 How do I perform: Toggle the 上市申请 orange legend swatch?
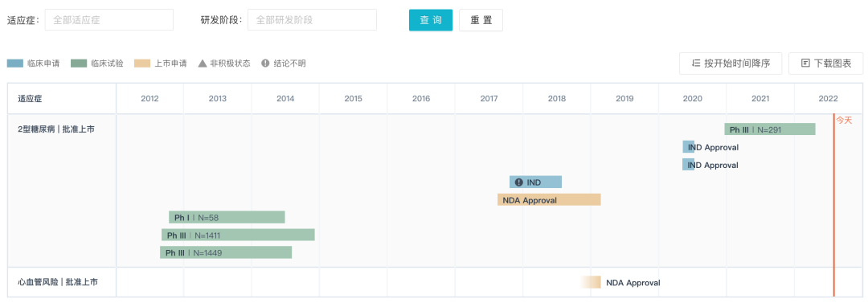click(x=142, y=63)
